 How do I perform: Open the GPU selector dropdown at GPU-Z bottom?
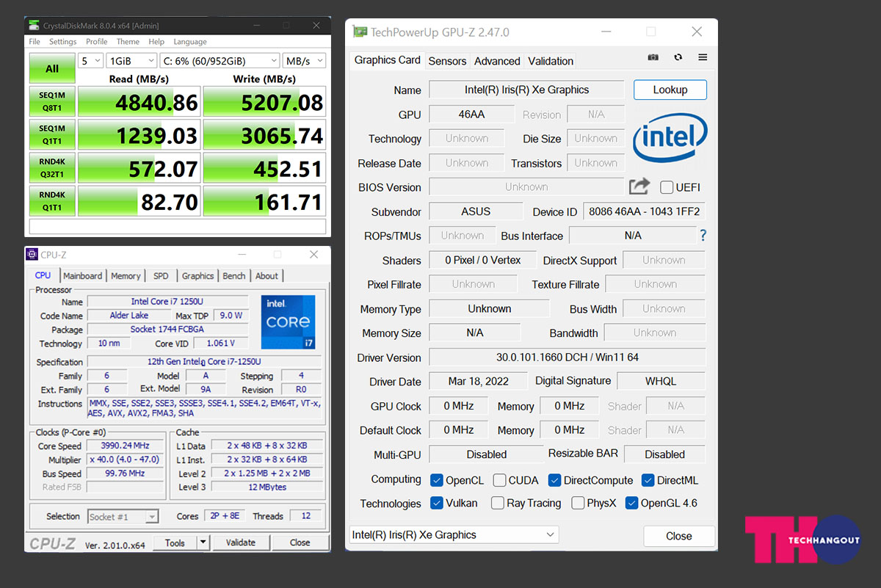pyautogui.click(x=454, y=535)
